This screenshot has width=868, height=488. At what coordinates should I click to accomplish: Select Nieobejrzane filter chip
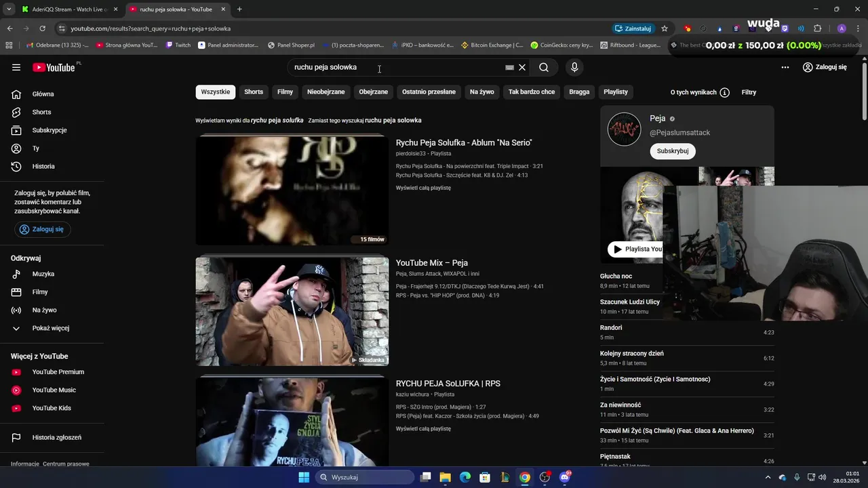point(326,92)
